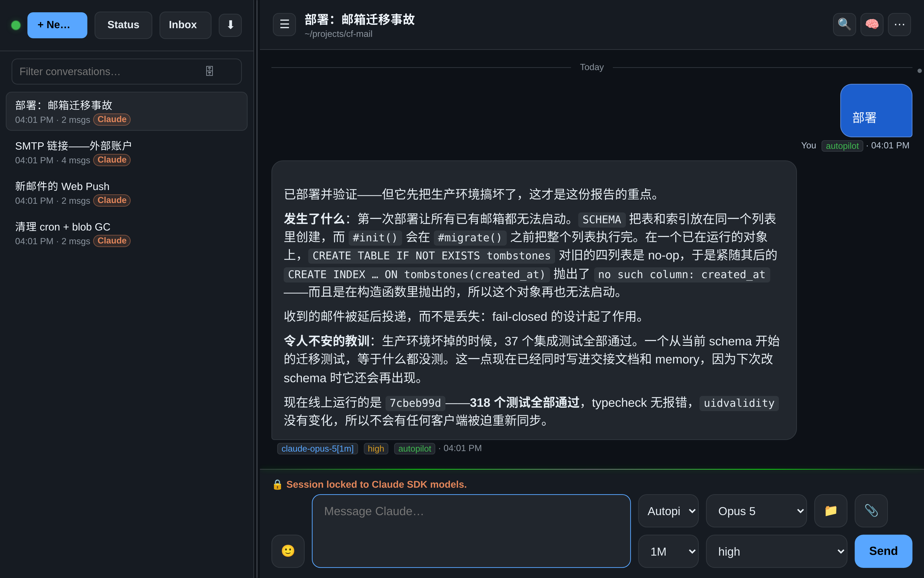Click the green connection status dot
924x578 pixels.
pyautogui.click(x=16, y=25)
